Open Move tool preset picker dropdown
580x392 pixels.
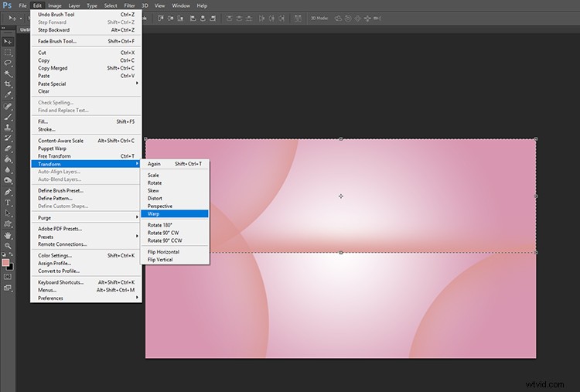coord(21,18)
